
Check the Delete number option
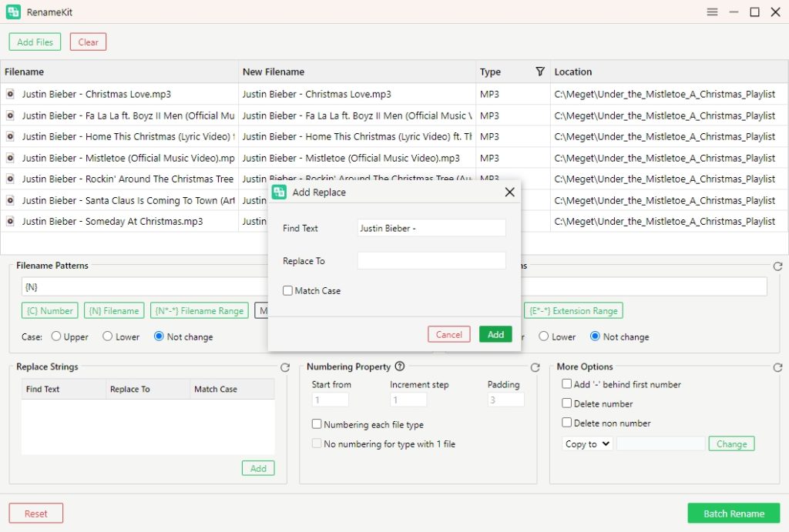(x=567, y=405)
